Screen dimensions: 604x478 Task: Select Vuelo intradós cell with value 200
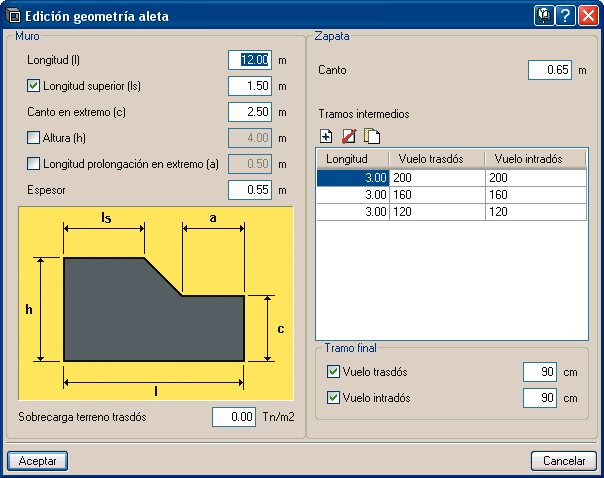tap(536, 178)
